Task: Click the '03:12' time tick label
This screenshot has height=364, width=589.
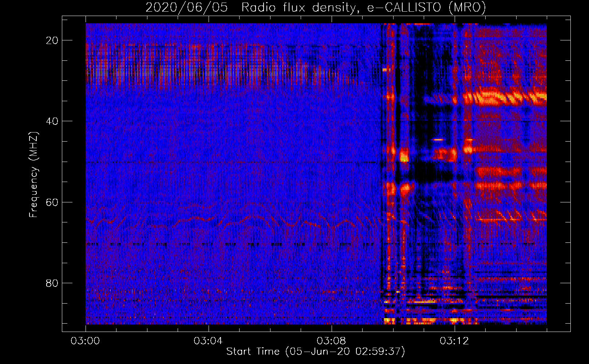Action: click(455, 341)
